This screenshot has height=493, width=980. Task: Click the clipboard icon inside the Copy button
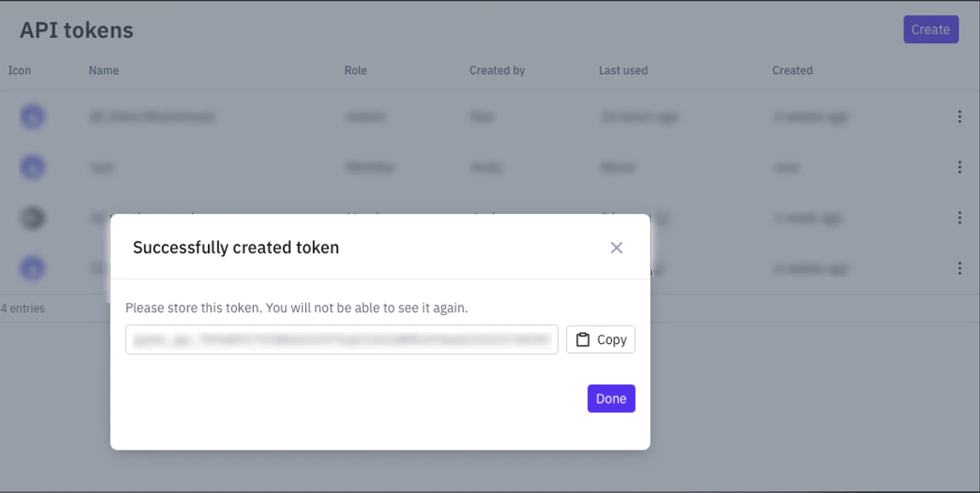click(583, 339)
